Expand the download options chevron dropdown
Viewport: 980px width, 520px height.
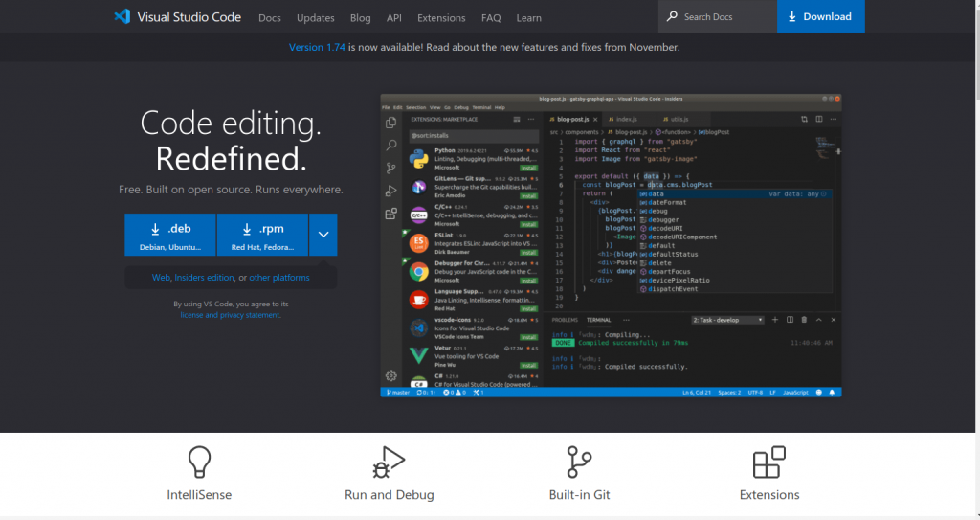pyautogui.click(x=323, y=235)
